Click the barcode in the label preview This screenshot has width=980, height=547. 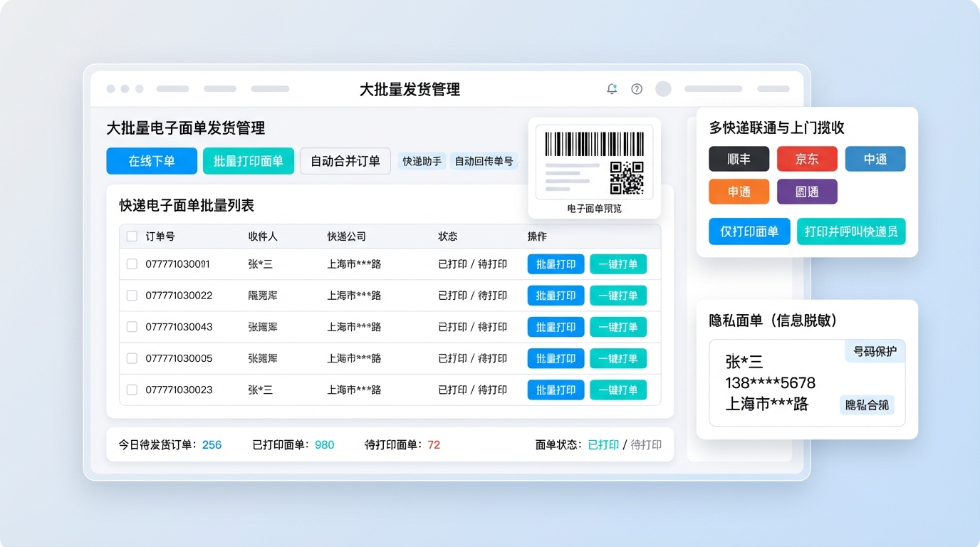click(594, 143)
